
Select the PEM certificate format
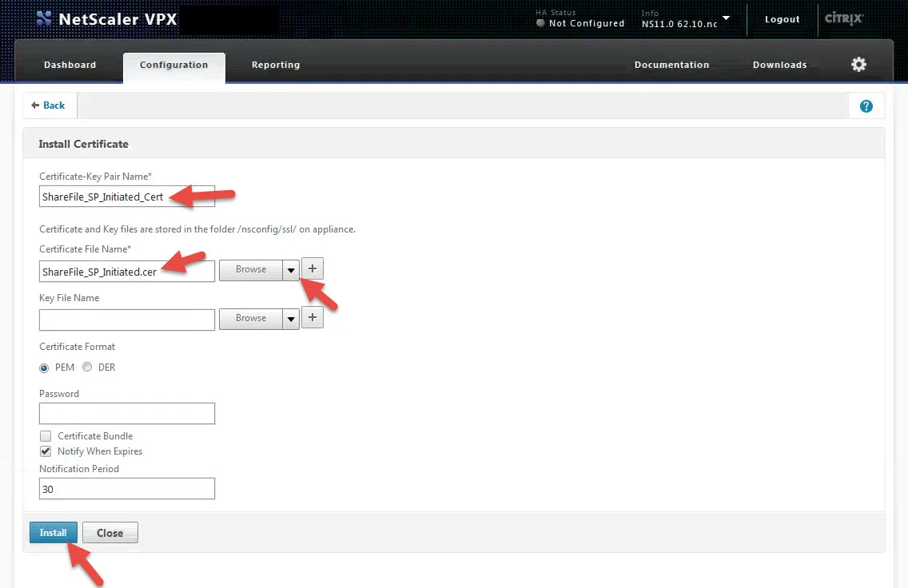click(x=44, y=368)
